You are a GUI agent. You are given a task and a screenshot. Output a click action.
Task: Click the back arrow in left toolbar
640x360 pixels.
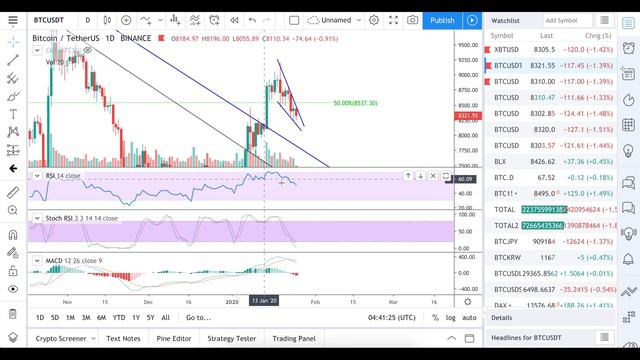coord(13,168)
